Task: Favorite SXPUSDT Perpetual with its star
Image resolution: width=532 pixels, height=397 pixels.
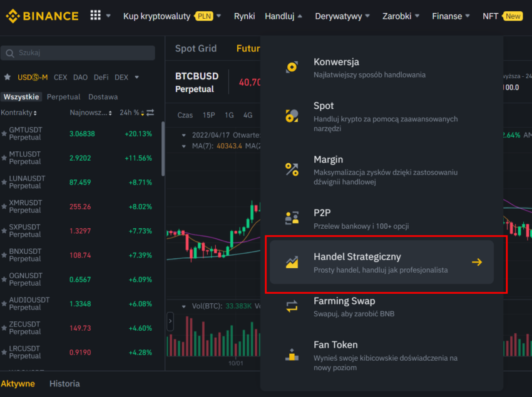Action: pos(4,231)
